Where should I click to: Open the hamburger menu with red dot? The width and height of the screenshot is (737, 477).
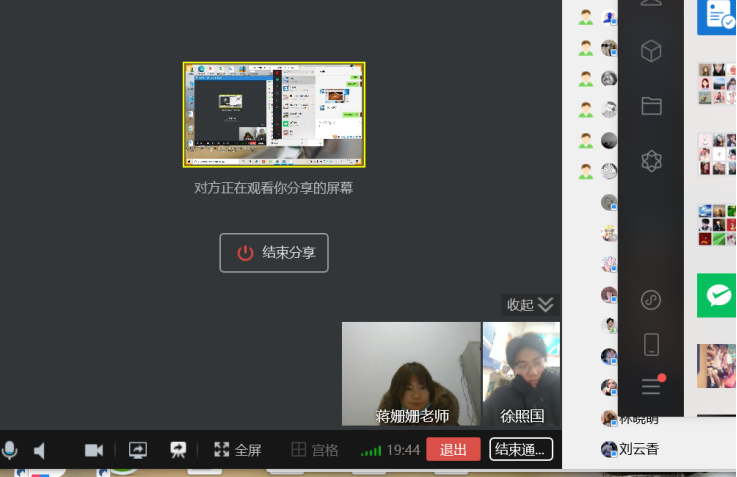[651, 386]
